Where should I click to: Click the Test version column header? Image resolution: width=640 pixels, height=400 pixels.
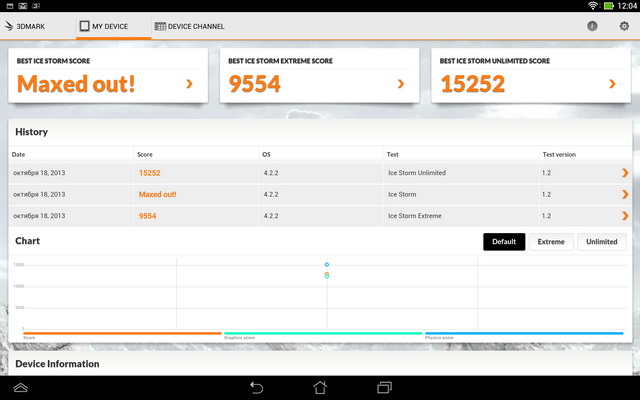coord(559,154)
